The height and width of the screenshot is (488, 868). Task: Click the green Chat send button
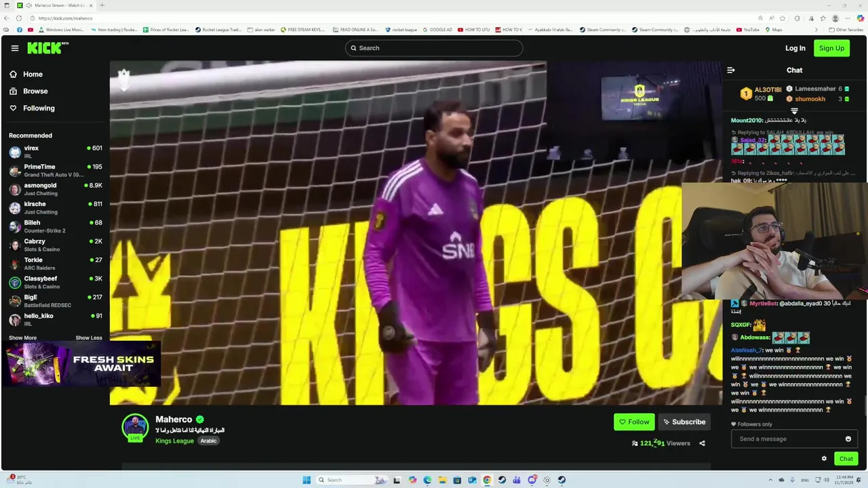[846, 459]
